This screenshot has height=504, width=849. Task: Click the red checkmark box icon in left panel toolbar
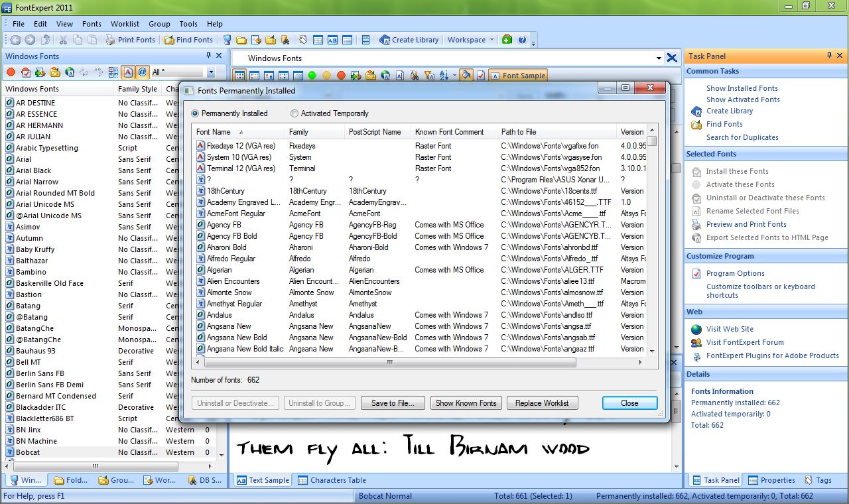[26, 72]
